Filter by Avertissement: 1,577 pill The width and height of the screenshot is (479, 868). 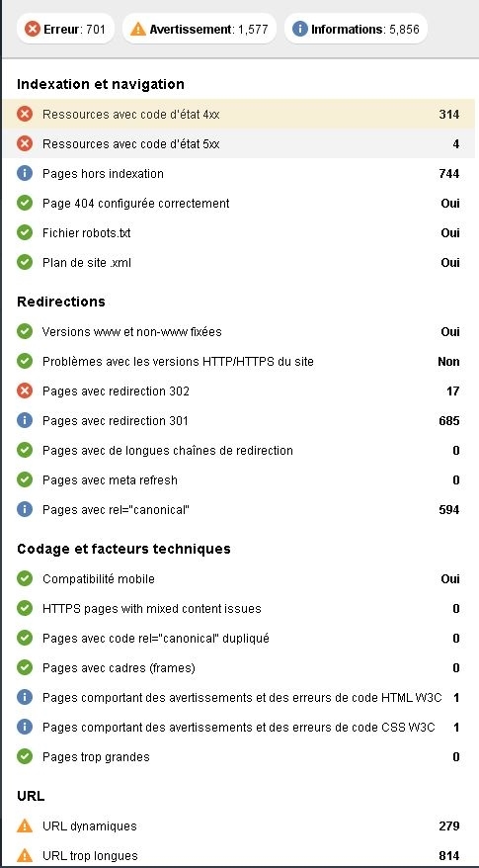tap(200, 29)
